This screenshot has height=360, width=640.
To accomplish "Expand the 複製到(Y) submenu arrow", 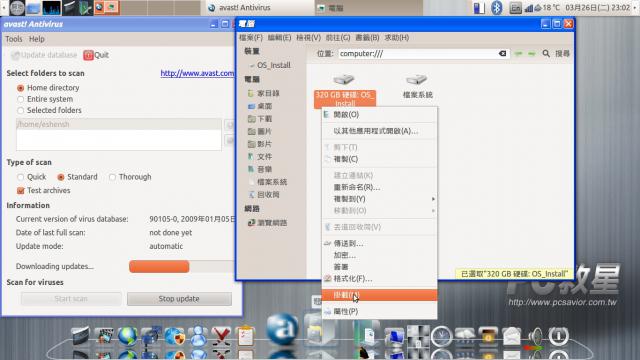I will pos(433,199).
